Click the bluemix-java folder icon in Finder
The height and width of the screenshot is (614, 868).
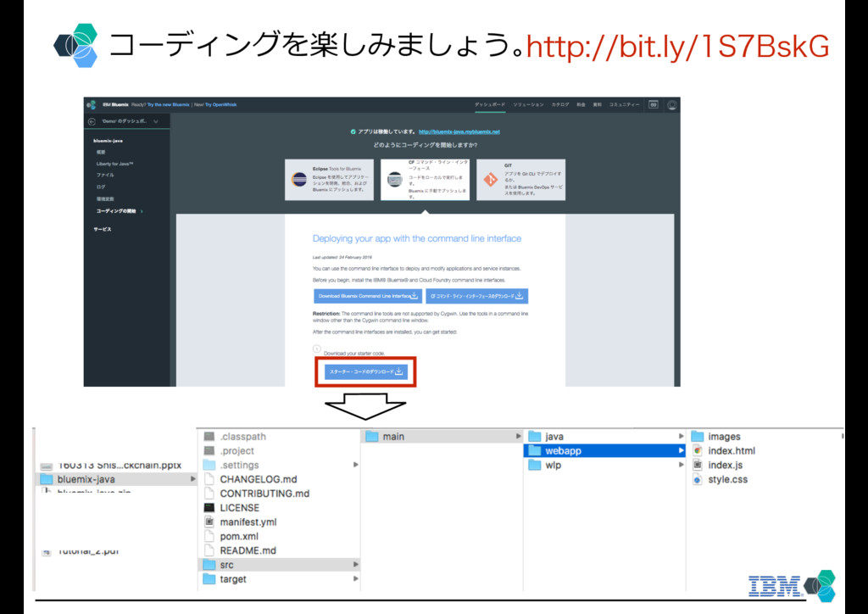(x=47, y=479)
